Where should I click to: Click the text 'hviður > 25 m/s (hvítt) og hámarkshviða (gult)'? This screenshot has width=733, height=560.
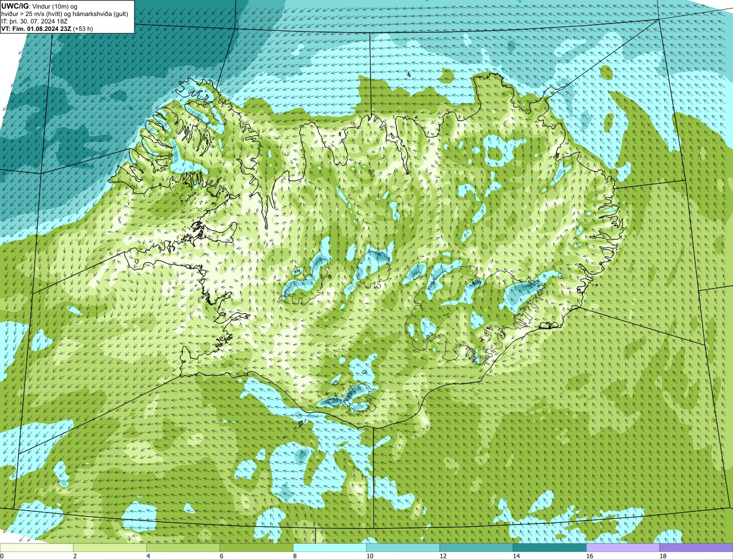pyautogui.click(x=65, y=14)
